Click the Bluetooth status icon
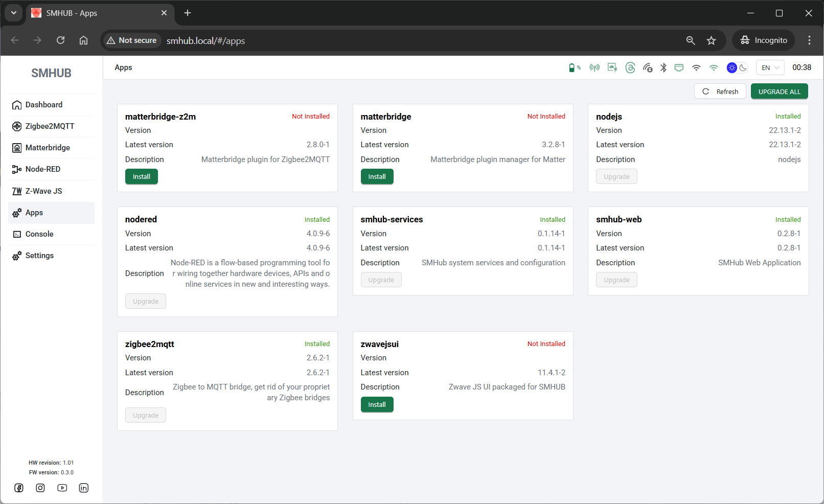Image resolution: width=824 pixels, height=504 pixels. click(x=663, y=67)
